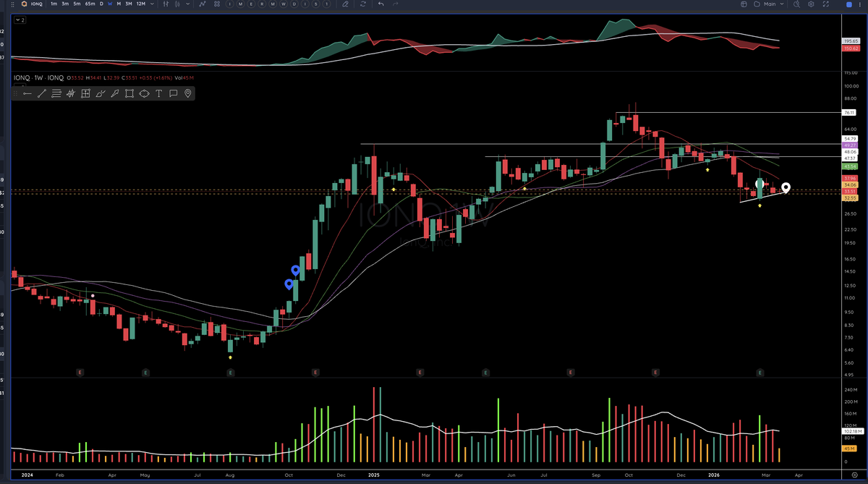Toggle the circled S indicator shortcut
The image size is (868, 484).
coord(316,4)
